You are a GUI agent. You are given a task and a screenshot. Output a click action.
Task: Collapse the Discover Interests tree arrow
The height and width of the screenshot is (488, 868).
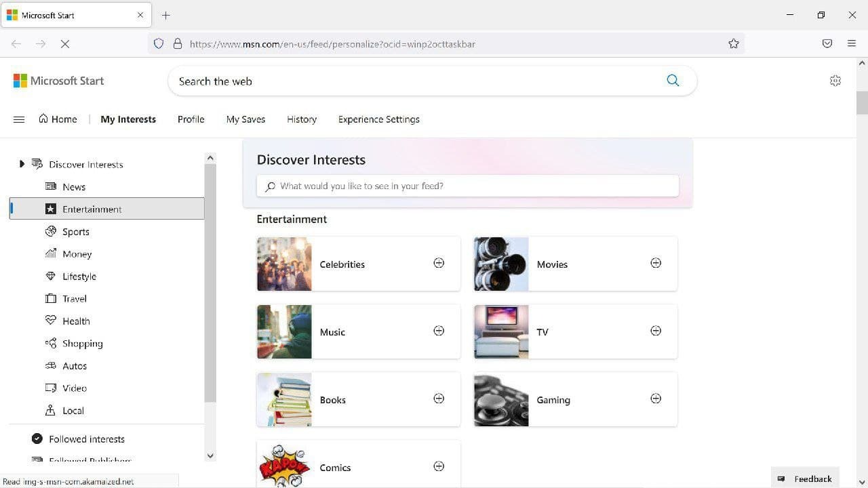point(22,164)
